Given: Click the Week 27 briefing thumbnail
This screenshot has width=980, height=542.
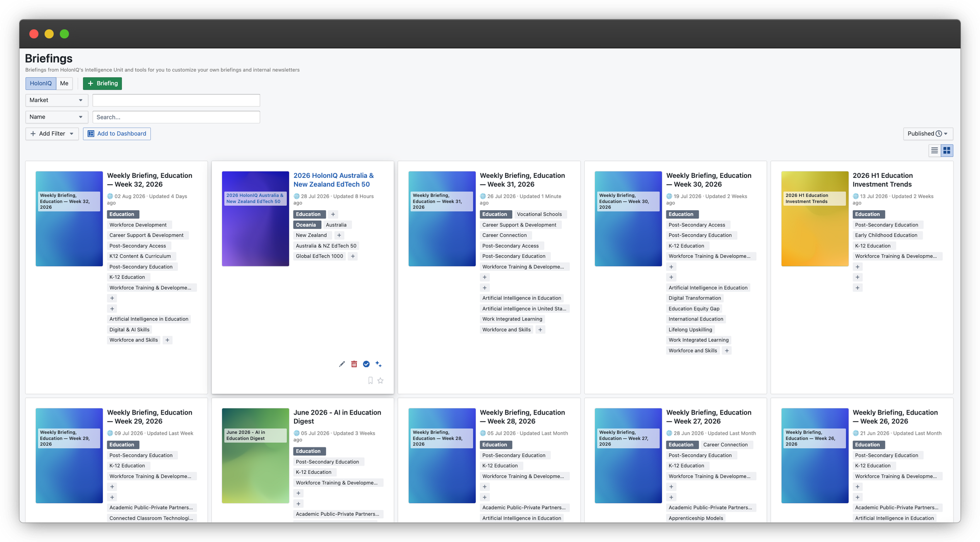Looking at the screenshot, I should point(628,456).
